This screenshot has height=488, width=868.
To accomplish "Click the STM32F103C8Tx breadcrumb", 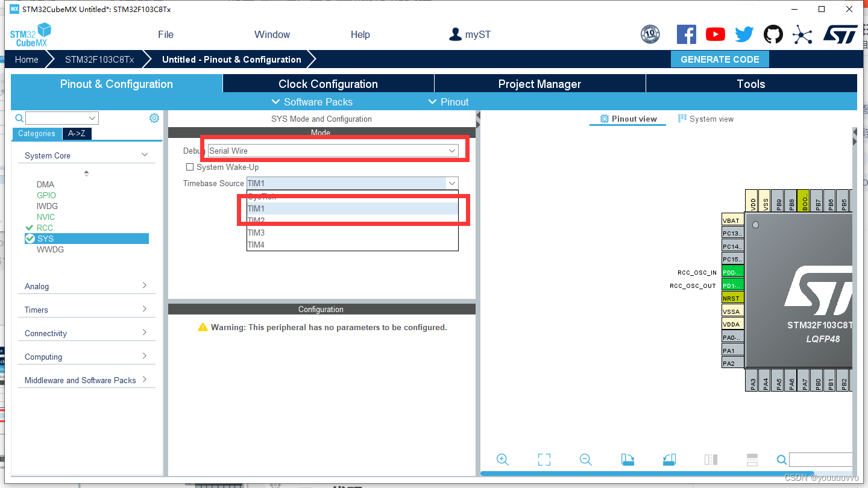I will [99, 59].
